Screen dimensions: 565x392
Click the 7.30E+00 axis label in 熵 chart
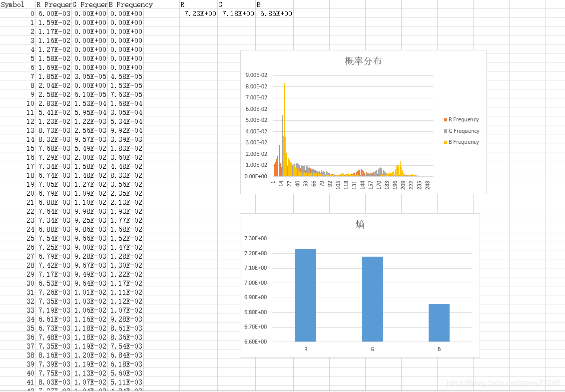255,238
